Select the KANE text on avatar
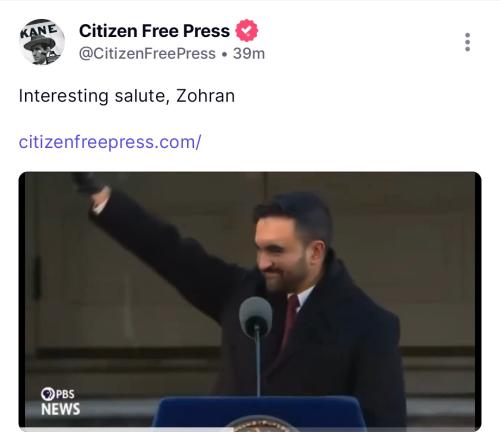This screenshot has height=444, width=500. (x=39, y=31)
